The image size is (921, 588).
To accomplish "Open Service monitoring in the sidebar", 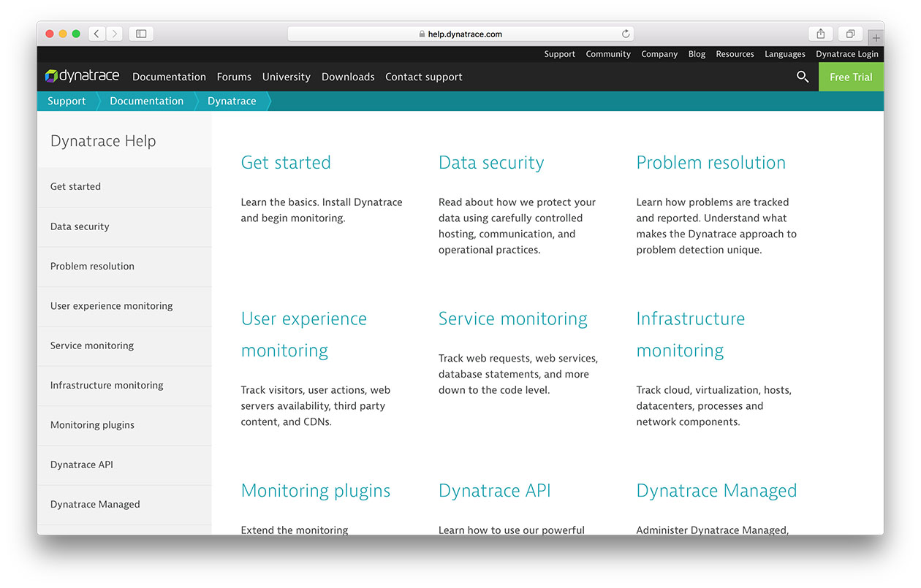I will point(124,345).
